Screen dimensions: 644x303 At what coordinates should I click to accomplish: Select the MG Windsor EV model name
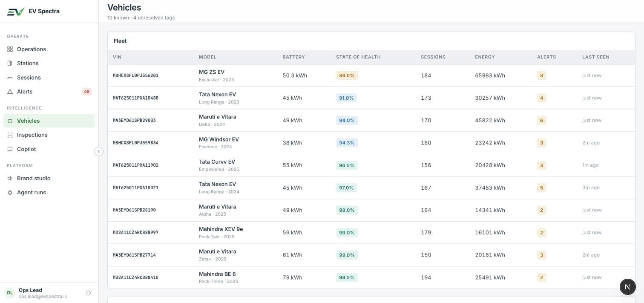[x=219, y=139]
